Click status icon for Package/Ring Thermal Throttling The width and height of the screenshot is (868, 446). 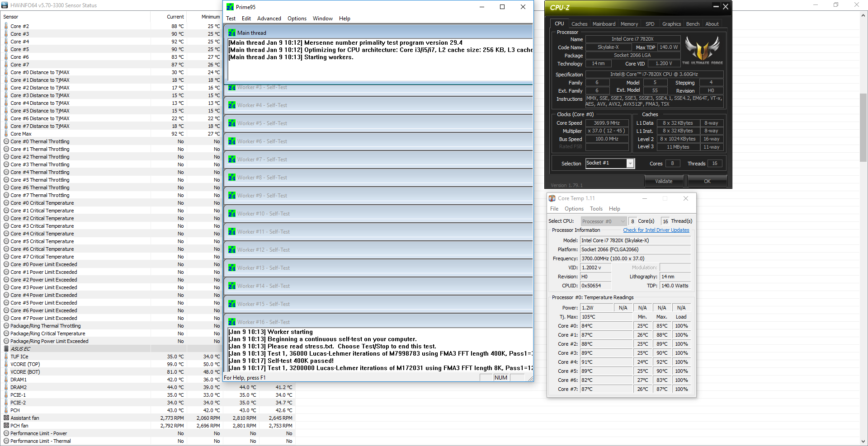[6, 326]
